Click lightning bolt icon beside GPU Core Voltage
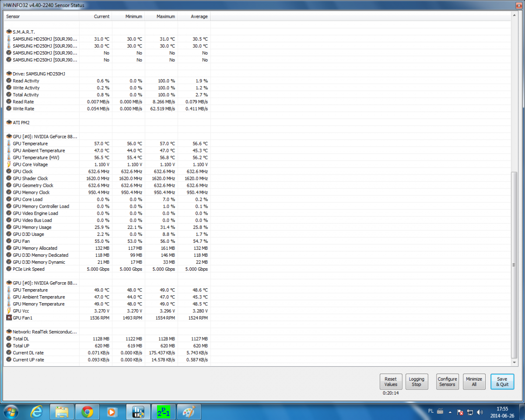 [x=9, y=164]
